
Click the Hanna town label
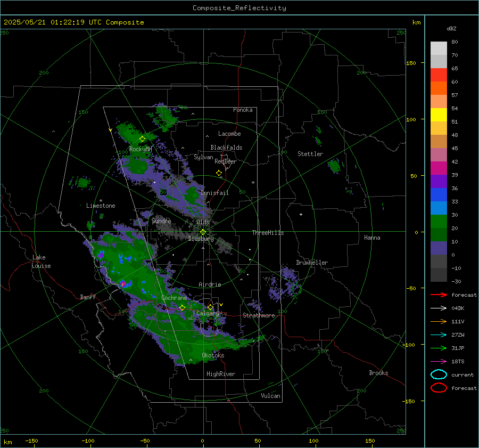(372, 238)
